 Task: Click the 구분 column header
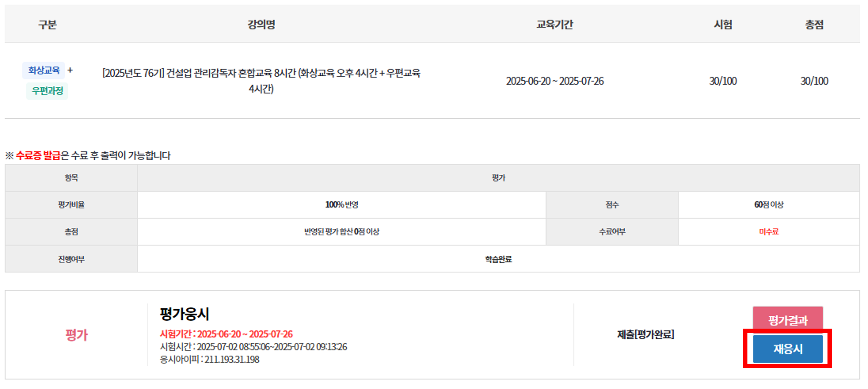click(47, 24)
